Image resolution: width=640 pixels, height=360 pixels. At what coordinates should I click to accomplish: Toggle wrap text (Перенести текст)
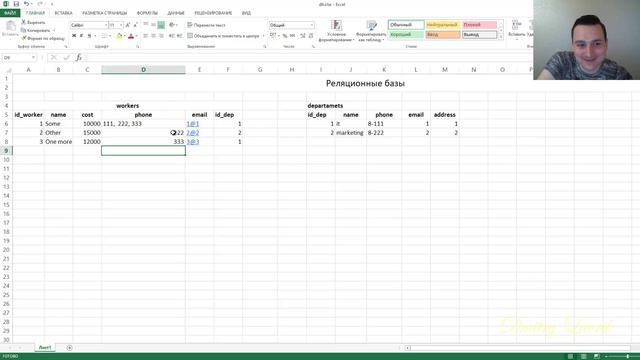point(206,25)
